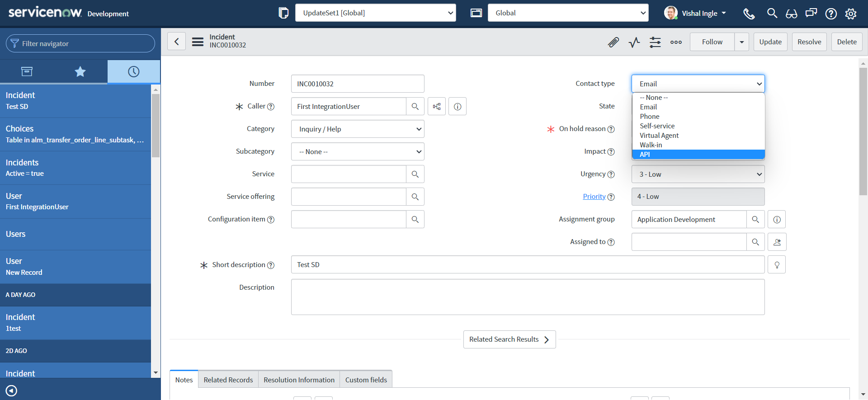The image size is (868, 400).
Task: Open Incidents Active = true history item
Action: [75, 168]
